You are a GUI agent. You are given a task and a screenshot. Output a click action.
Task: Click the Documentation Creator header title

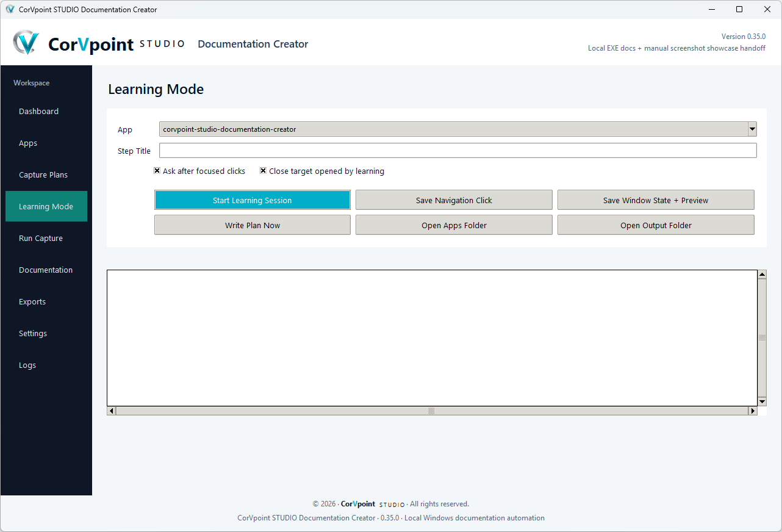[253, 44]
